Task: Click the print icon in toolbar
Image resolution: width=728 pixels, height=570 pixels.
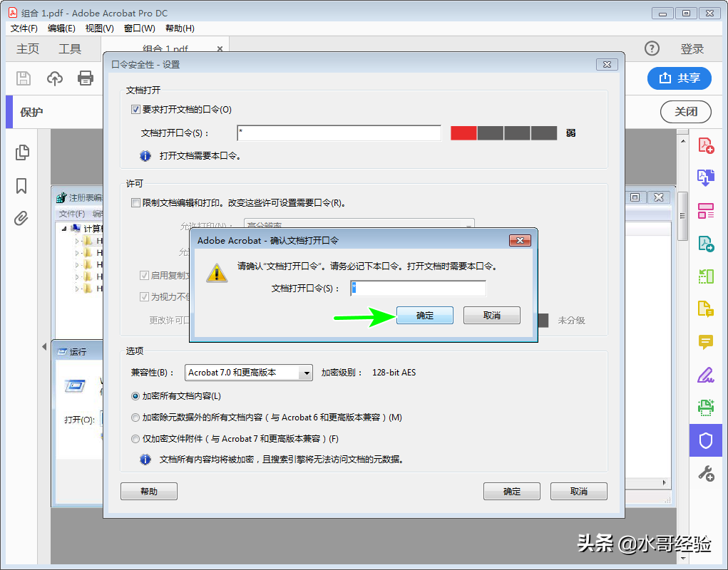Action: pyautogui.click(x=86, y=78)
